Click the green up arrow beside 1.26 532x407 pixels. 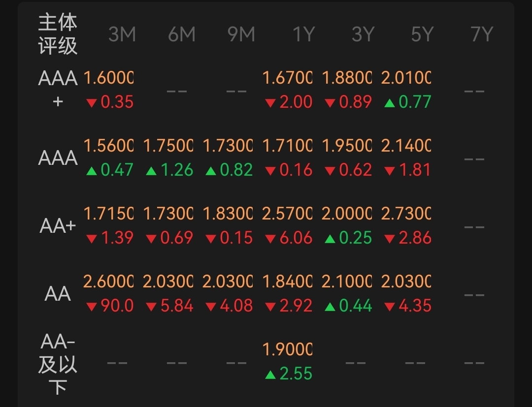(x=151, y=171)
